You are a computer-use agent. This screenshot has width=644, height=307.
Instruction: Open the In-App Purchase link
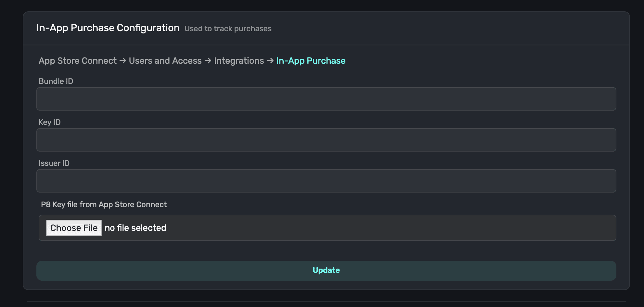311,61
